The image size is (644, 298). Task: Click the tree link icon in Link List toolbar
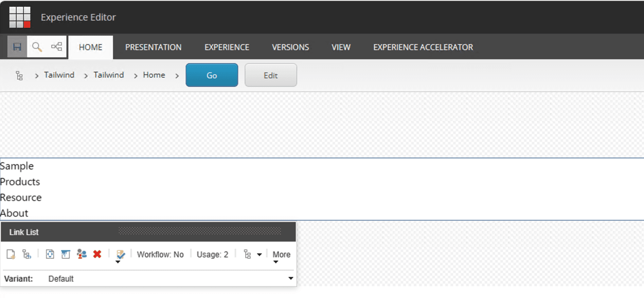[x=27, y=254]
